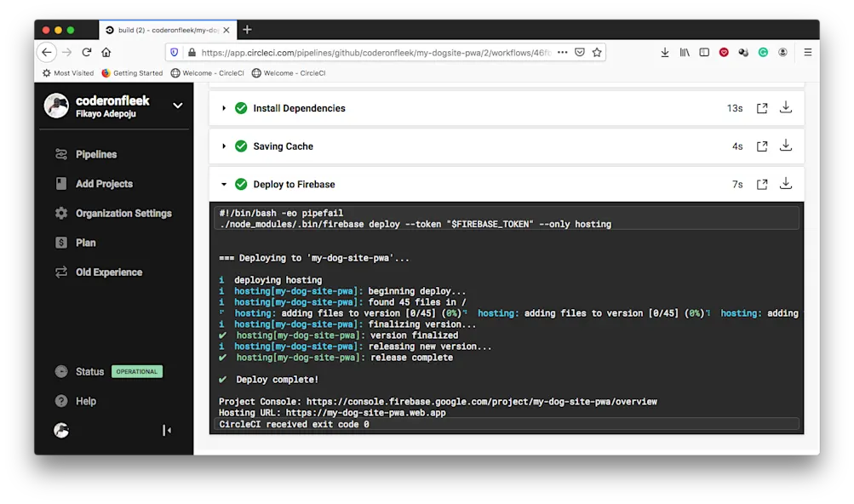Open the Getting Started bookmark
Viewport: 854px width, 504px height.
132,73
